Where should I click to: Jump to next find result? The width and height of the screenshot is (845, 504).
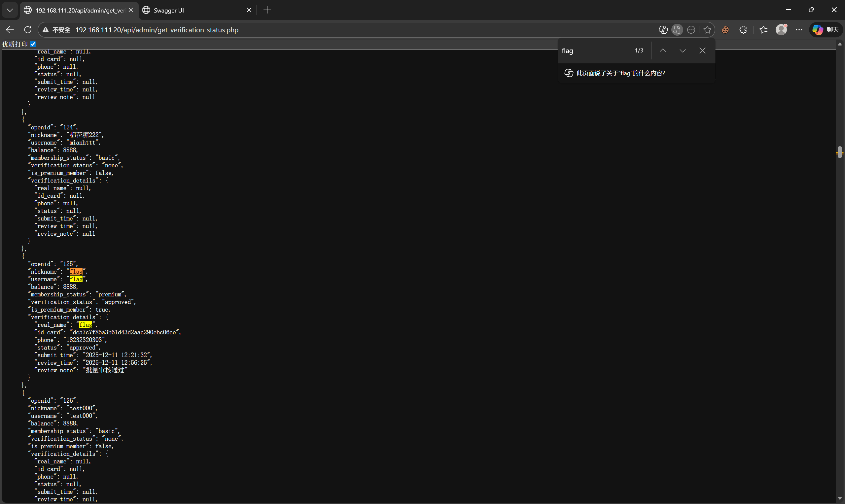(683, 50)
